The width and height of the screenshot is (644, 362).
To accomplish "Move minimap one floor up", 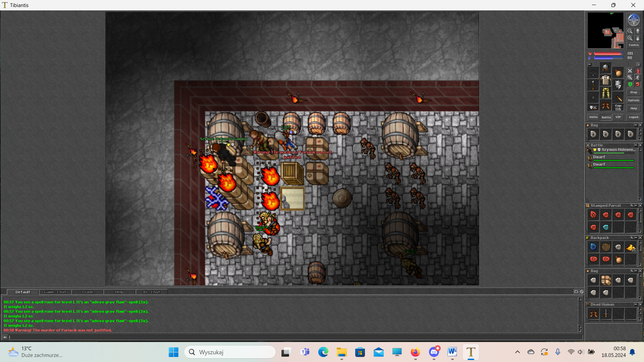I will (x=638, y=31).
